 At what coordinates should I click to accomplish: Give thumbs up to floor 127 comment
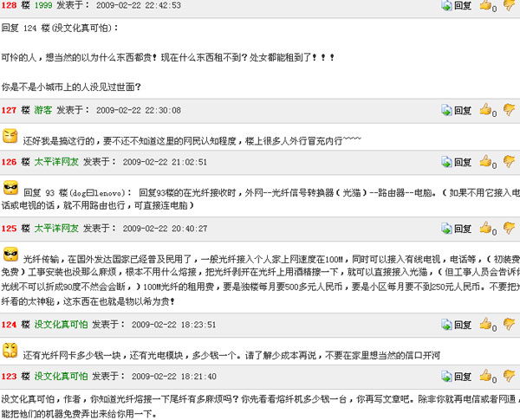485,109
